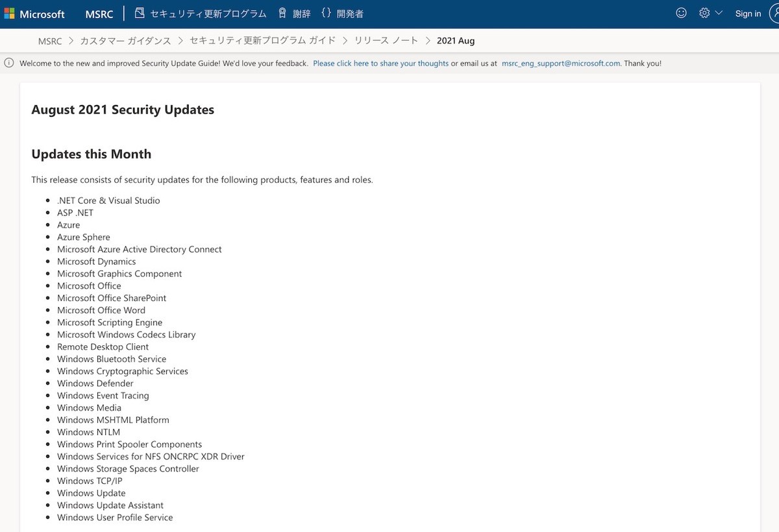Go to リリース ノート breadcrumb
Screen dimensions: 779x532
click(386, 41)
